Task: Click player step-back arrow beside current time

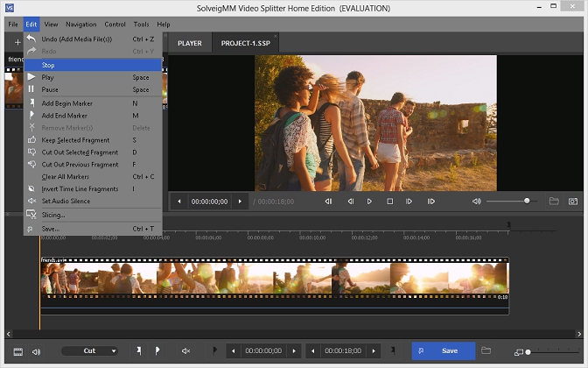Action: 179,202
